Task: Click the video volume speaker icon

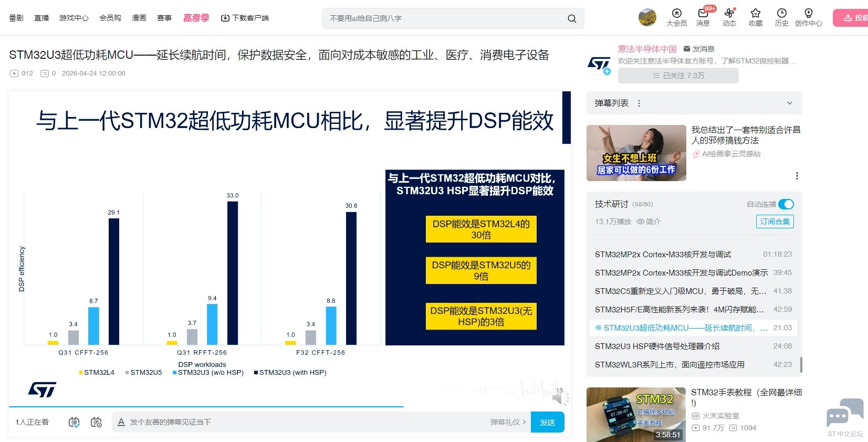Action: click(558, 399)
